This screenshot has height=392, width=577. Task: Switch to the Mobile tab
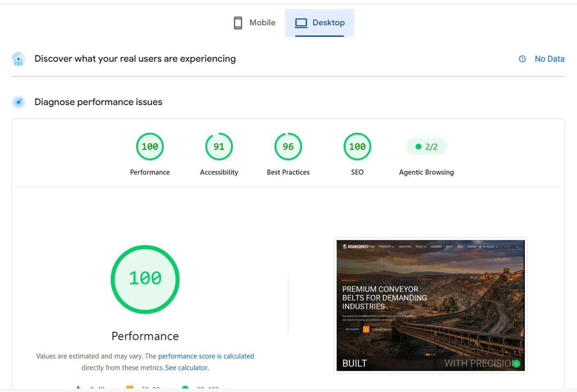click(x=254, y=23)
